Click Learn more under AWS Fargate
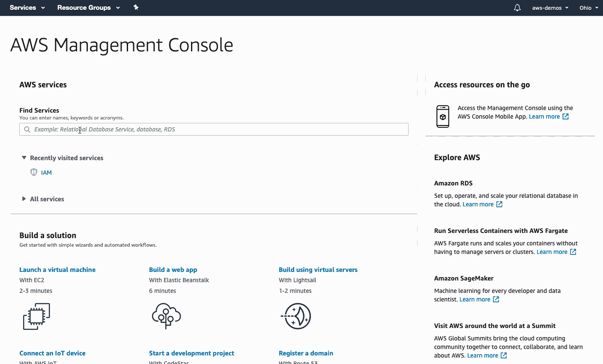The image size is (603, 364). 552,252
